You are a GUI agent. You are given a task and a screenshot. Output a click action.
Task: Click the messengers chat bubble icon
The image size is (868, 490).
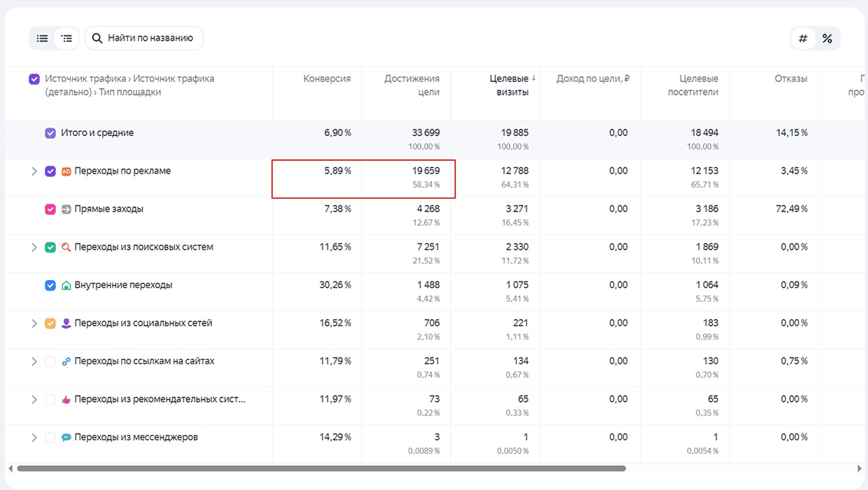pyautogui.click(x=67, y=437)
